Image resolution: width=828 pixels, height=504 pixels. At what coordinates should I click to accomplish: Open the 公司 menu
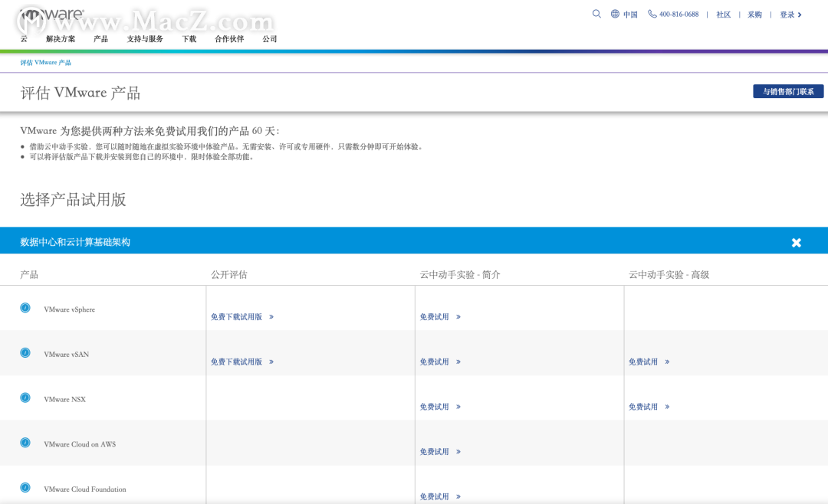tap(270, 39)
